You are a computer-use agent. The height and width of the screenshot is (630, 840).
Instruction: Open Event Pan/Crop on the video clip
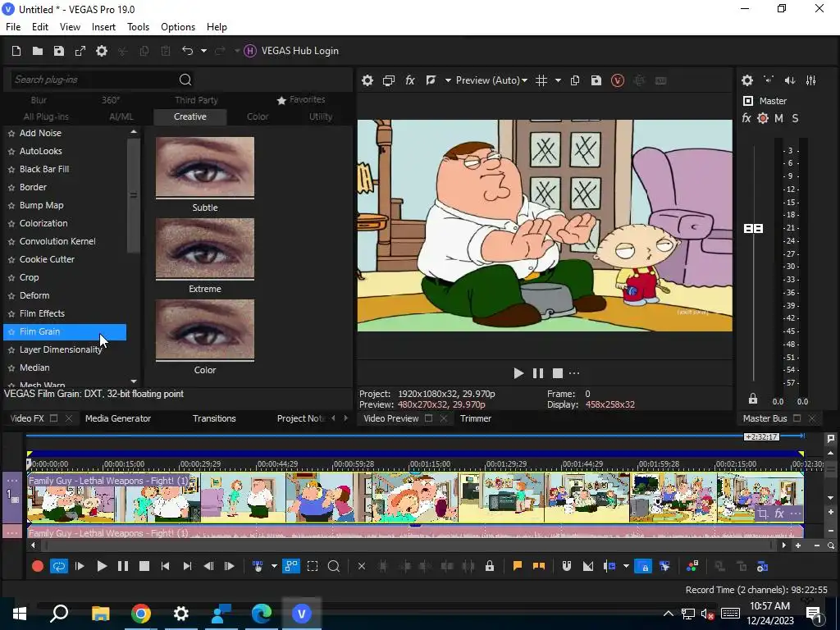(762, 515)
